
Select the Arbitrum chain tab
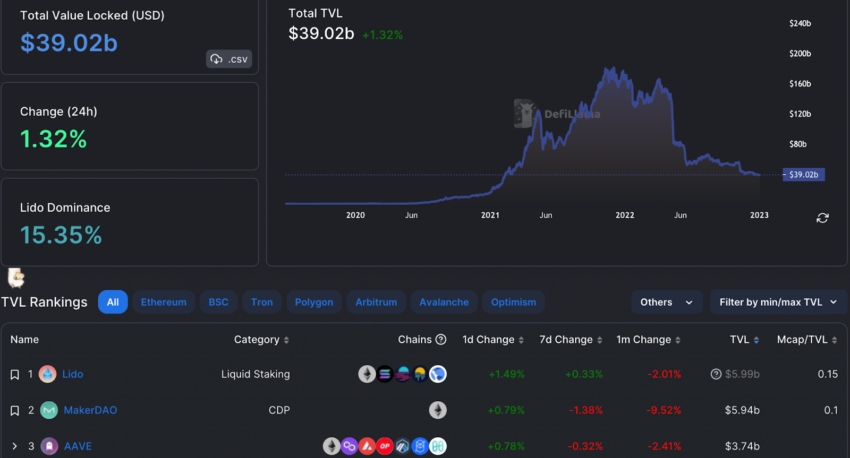(376, 302)
